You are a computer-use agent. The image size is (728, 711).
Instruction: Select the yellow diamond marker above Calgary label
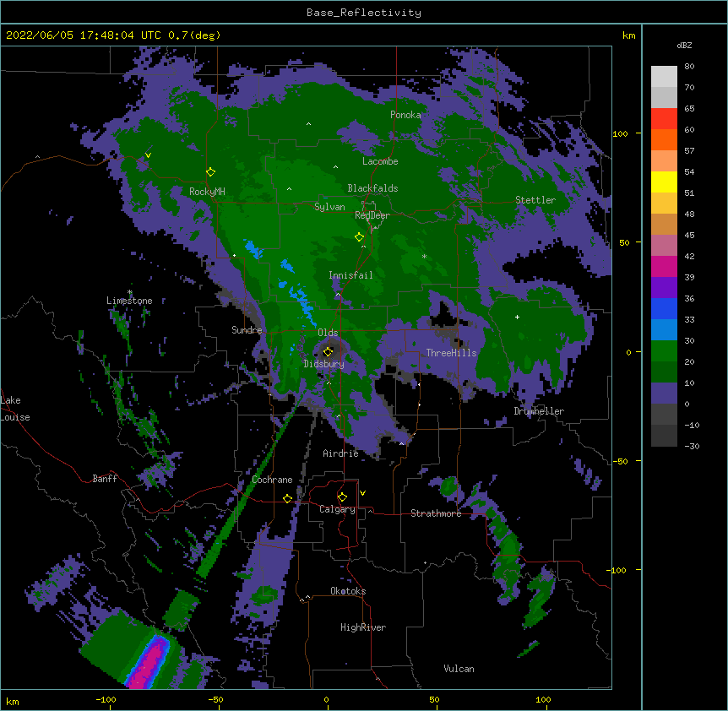(342, 497)
